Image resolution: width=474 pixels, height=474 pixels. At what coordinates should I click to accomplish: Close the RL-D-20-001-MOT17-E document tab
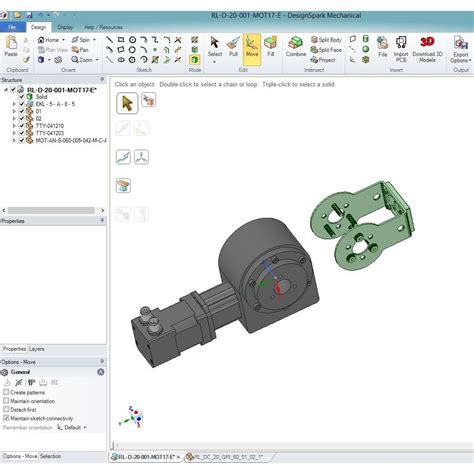point(178,457)
